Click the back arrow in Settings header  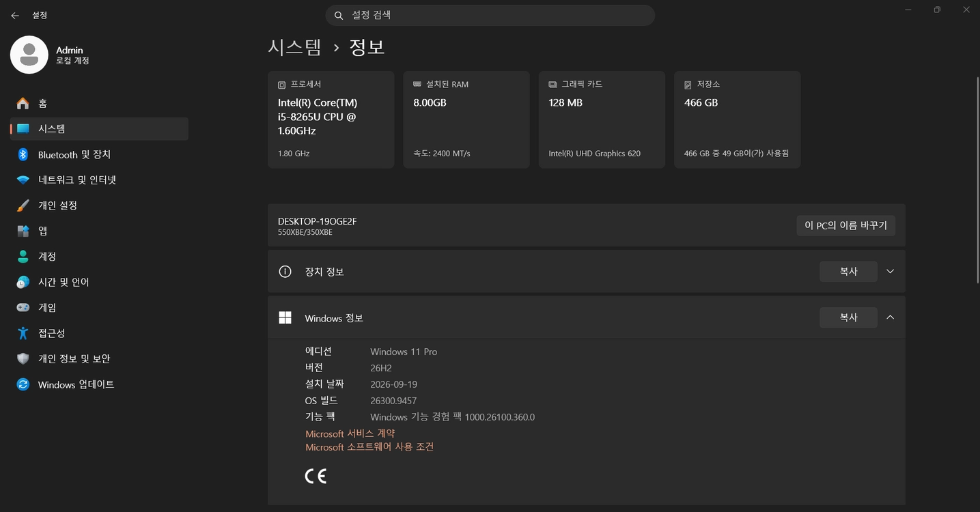point(15,15)
